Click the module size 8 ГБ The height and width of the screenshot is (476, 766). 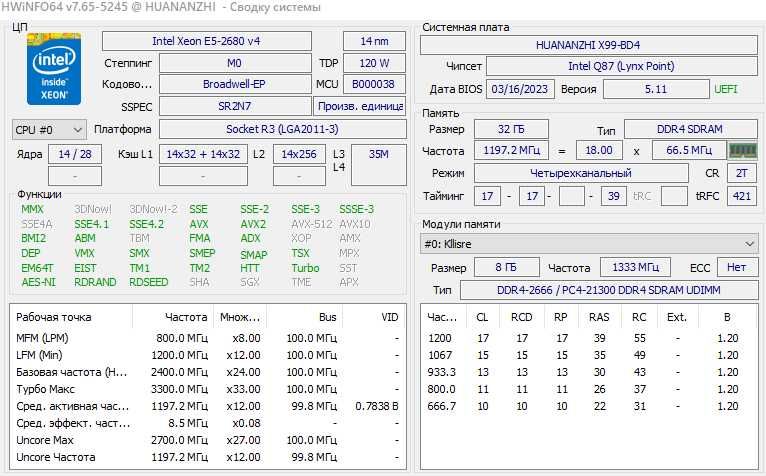tap(506, 267)
